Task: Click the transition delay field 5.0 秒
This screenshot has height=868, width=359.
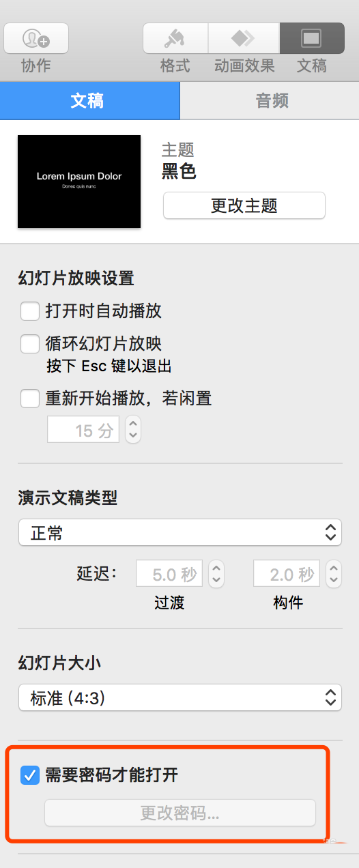Action: click(x=171, y=574)
